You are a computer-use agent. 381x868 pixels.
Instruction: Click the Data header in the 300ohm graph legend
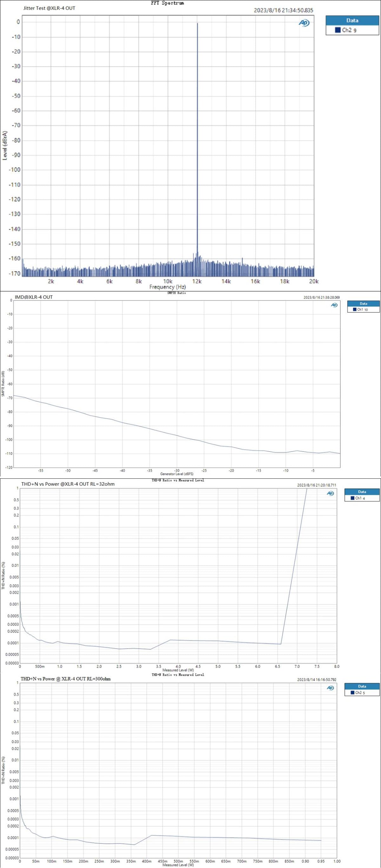coord(362,686)
